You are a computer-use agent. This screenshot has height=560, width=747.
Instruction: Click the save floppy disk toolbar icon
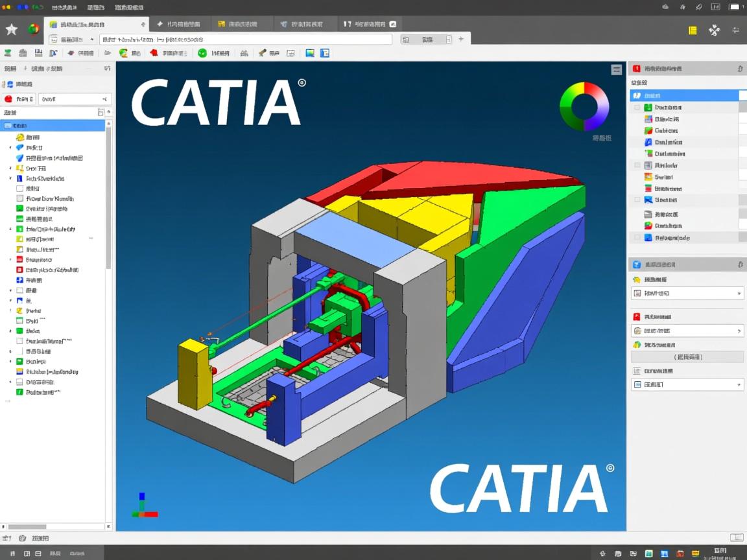pyautogui.click(x=38, y=53)
